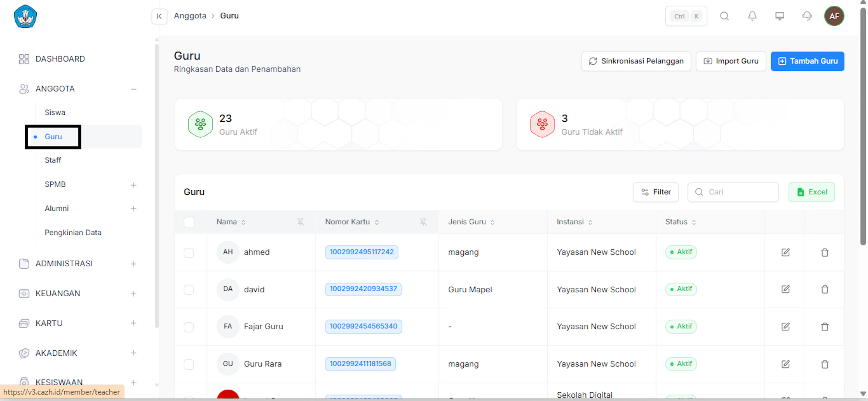Click Sinkronisasi Pelanggan button
This screenshot has height=401, width=868.
636,61
